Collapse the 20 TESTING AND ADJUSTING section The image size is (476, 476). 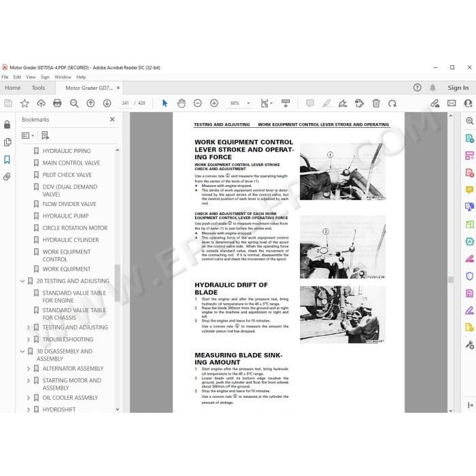tap(22, 281)
